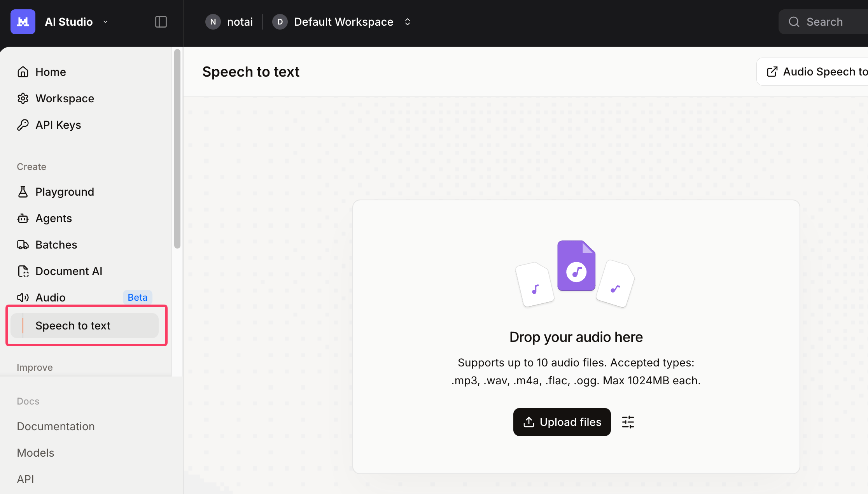Viewport: 868px width, 494px height.
Task: Open Document AI
Action: (69, 271)
